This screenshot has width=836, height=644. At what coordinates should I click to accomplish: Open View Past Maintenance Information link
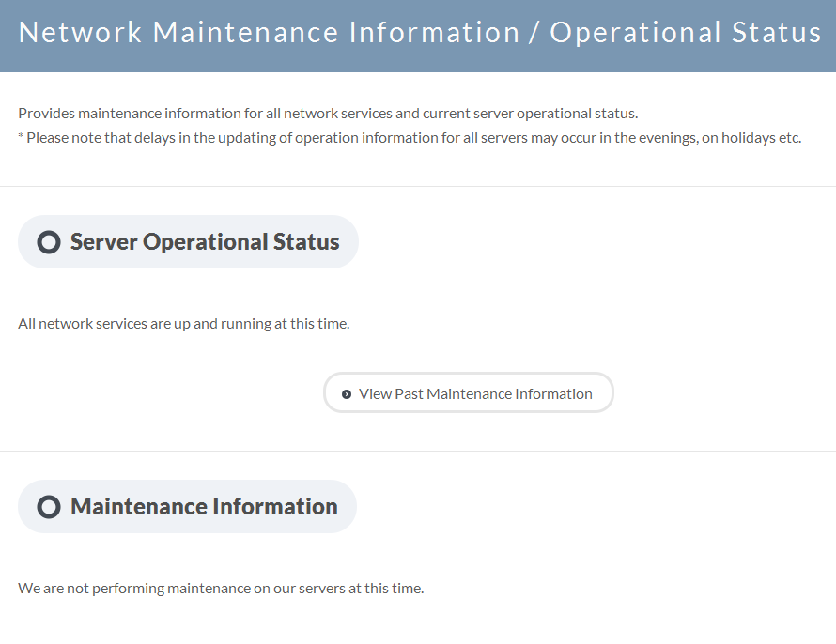[x=468, y=393]
